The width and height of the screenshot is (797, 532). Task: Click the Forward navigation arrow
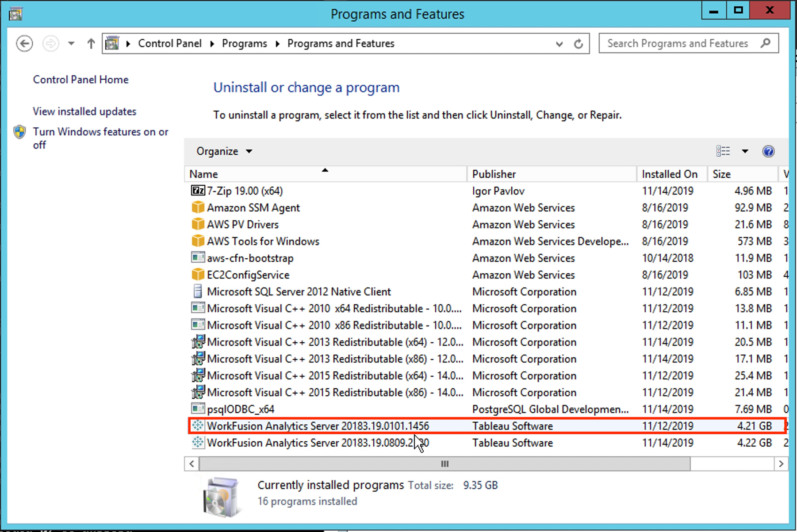51,43
